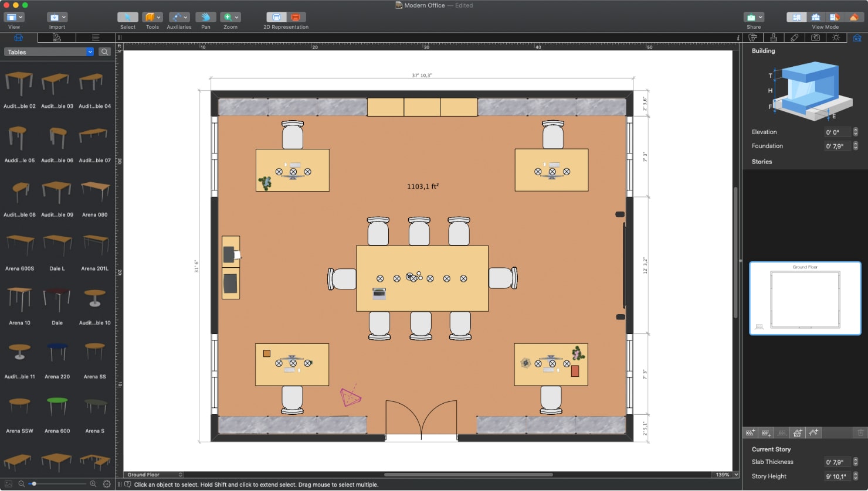
Task: Show the sunlight properties inspector
Action: [836, 37]
